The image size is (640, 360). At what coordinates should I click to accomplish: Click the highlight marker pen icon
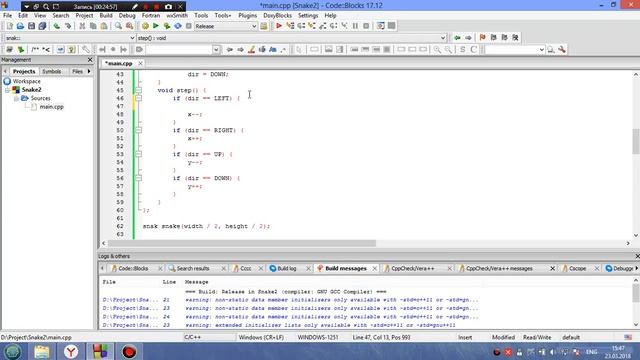point(251,49)
